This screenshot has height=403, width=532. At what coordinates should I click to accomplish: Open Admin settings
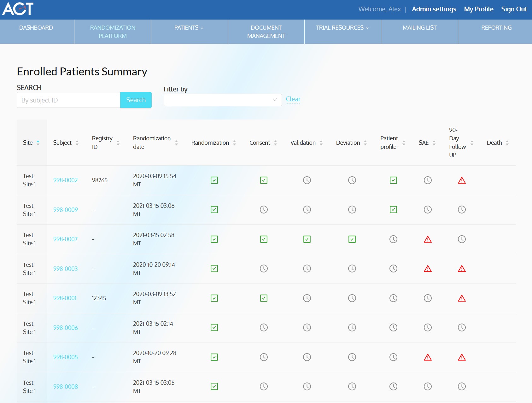pyautogui.click(x=434, y=9)
